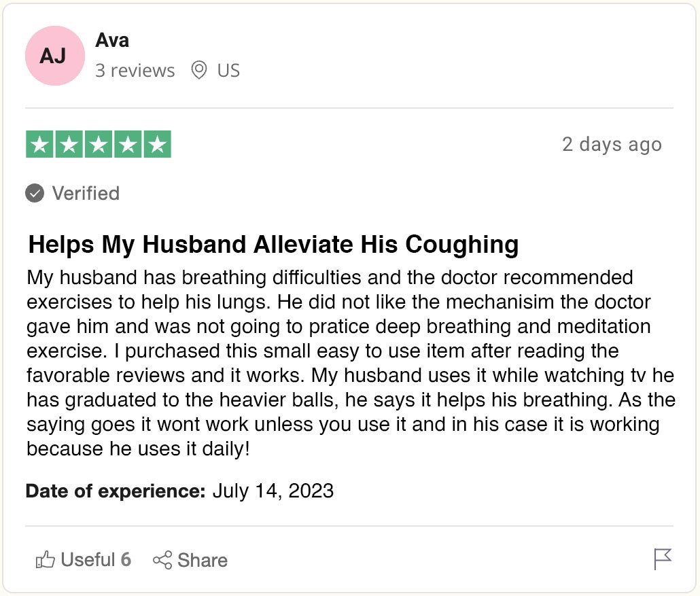Click the first green rating star
The height and width of the screenshot is (596, 700).
39,144
